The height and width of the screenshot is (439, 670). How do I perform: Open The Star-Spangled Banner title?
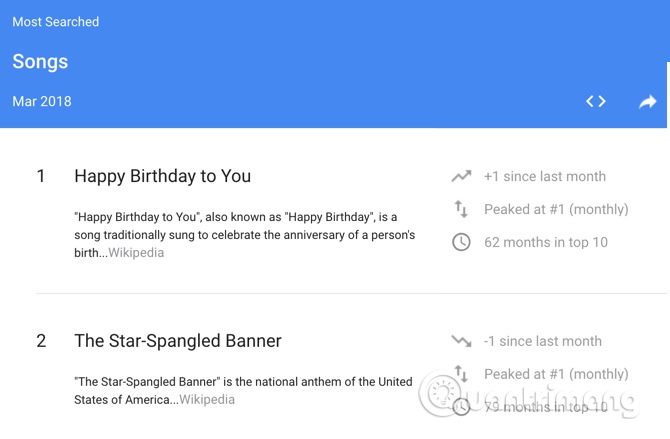pyautogui.click(x=178, y=341)
